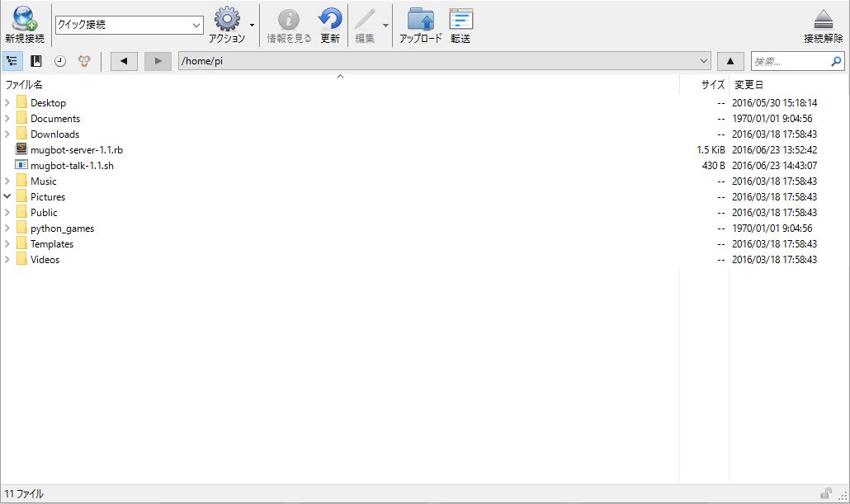
Task: Click the lock icon in status bar
Action: [x=825, y=493]
